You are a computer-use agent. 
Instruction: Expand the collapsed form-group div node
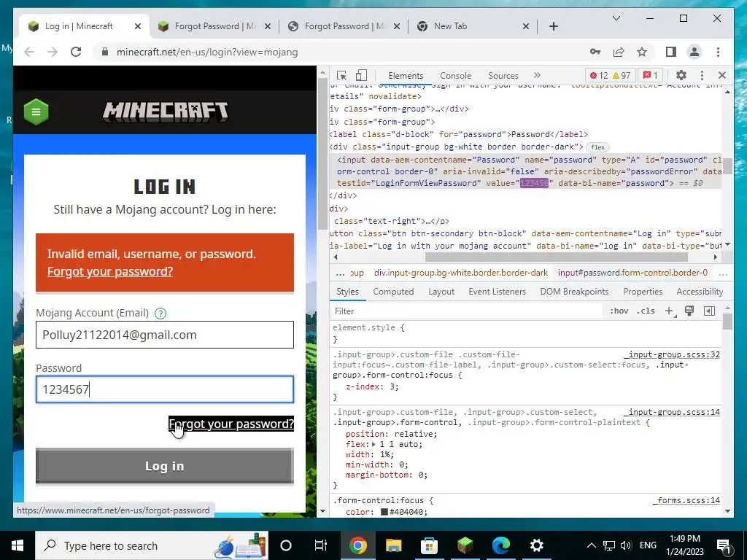click(436, 109)
